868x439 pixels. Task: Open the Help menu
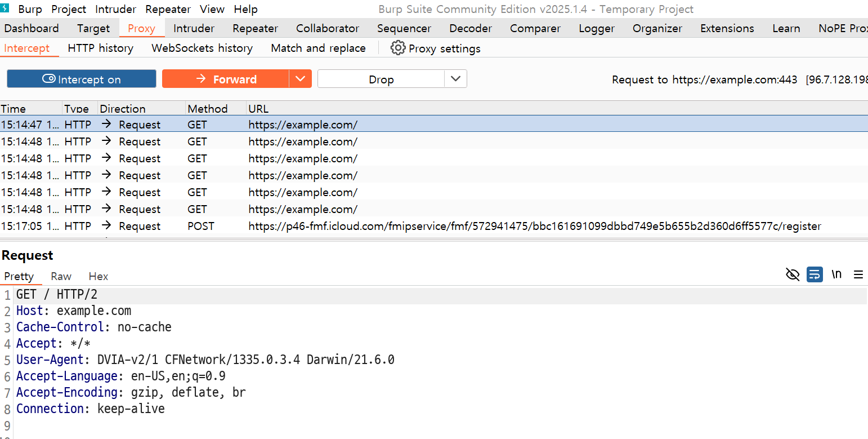(x=245, y=9)
